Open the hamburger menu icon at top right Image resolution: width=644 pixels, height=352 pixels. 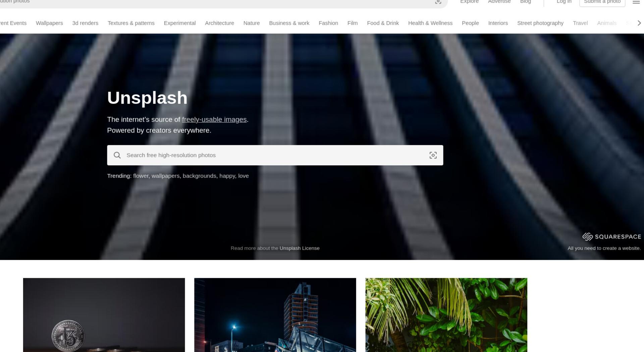pos(636,2)
